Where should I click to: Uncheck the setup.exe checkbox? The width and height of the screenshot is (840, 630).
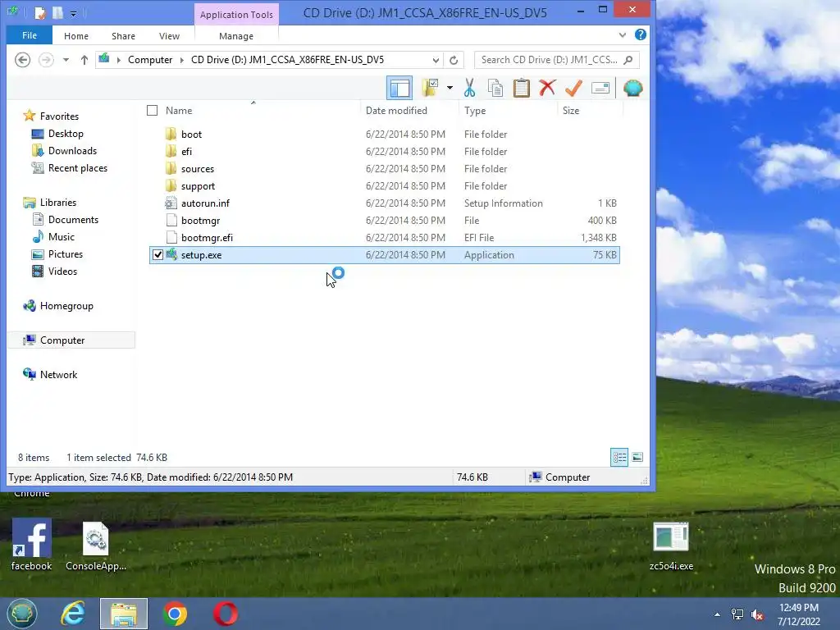click(x=157, y=255)
